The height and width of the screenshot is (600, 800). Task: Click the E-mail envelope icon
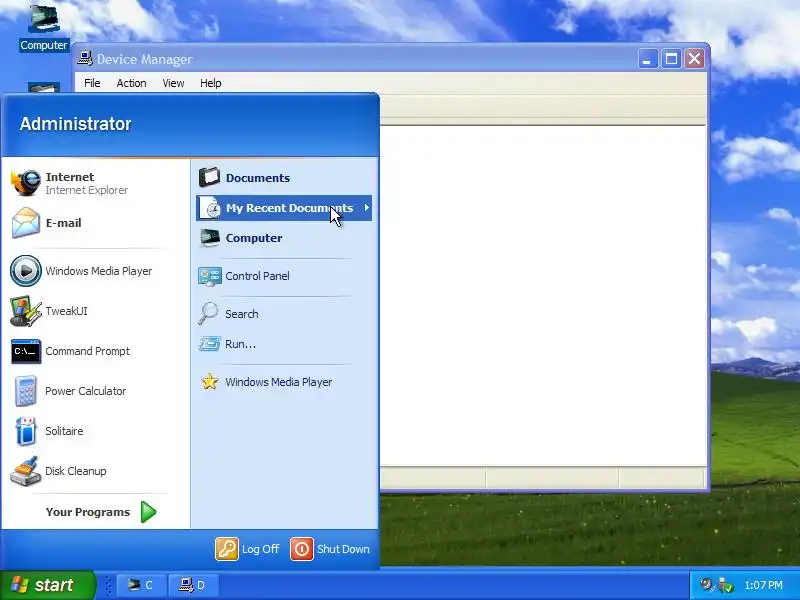coord(26,223)
